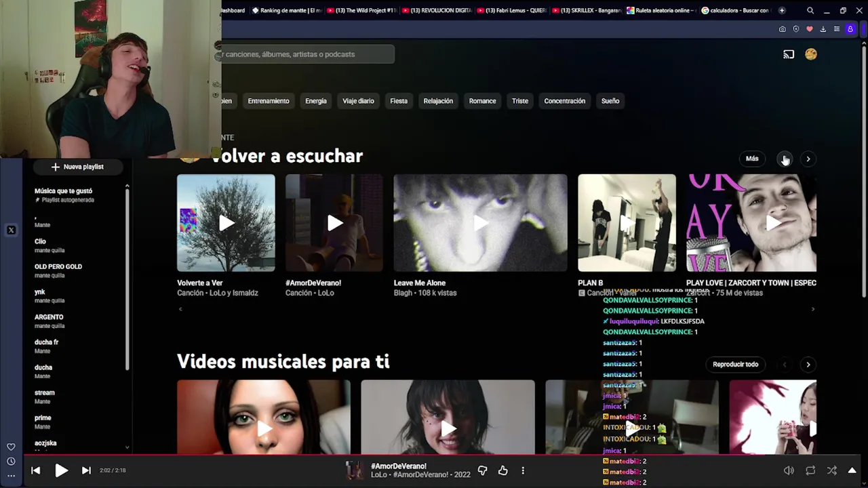Image resolution: width=868 pixels, height=488 pixels.
Task: Click the browser tab search magnifier
Action: click(810, 10)
